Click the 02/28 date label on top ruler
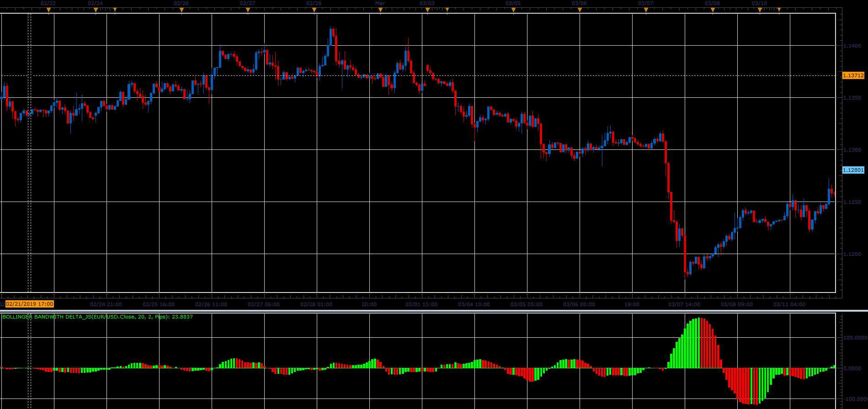Image resolution: width=868 pixels, height=409 pixels. point(314,3)
